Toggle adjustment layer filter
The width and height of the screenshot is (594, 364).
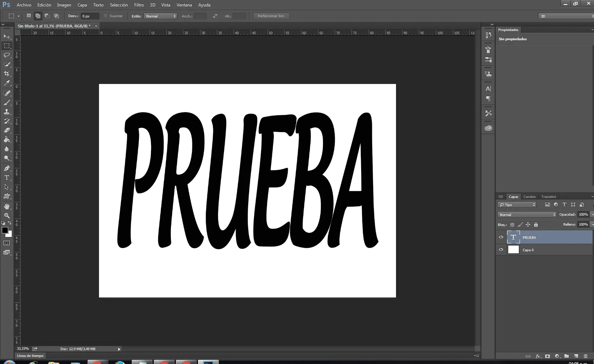(x=556, y=205)
